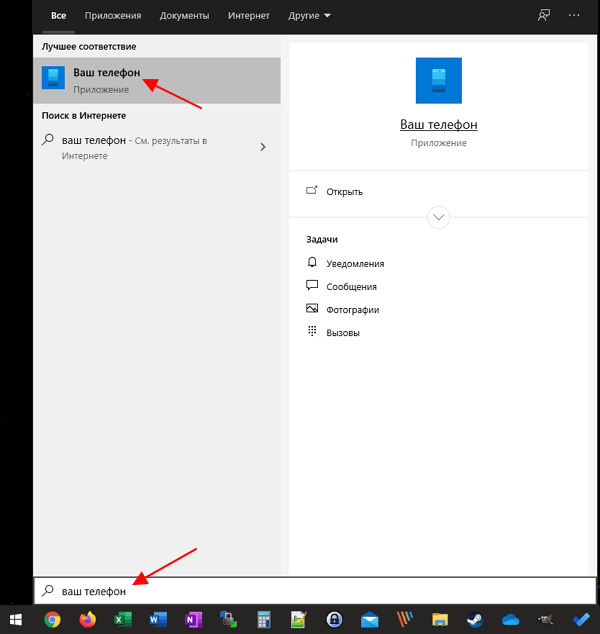600x634 pixels.
Task: Open the Windows Start menu
Action: (16, 619)
